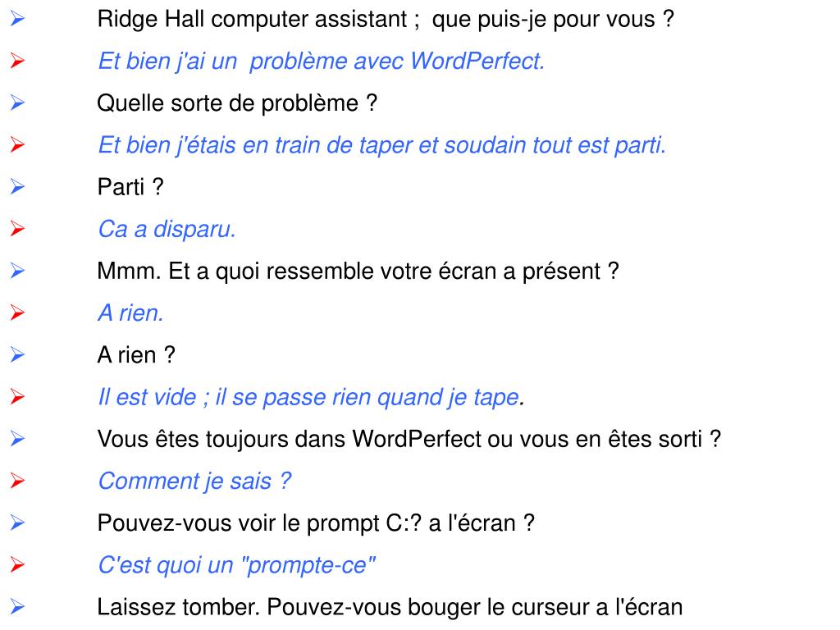Click the text "Quelle sorte de problème ?"
Viewport: 840px width, 630px height.
pyautogui.click(x=237, y=103)
